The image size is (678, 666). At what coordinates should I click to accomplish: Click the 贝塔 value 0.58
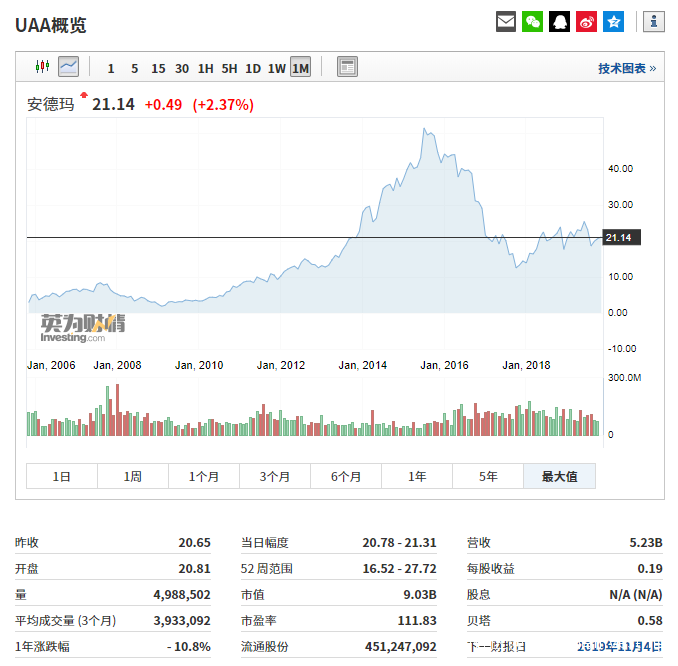(x=649, y=621)
